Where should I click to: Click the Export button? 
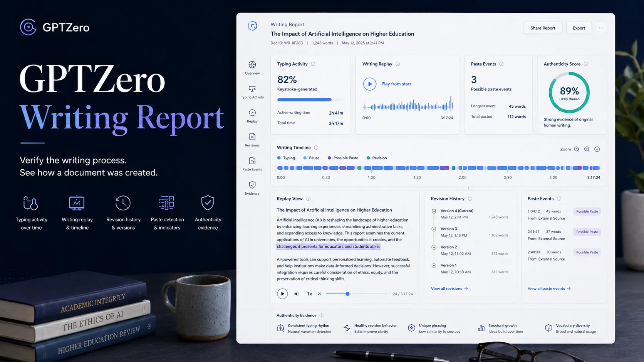[579, 28]
